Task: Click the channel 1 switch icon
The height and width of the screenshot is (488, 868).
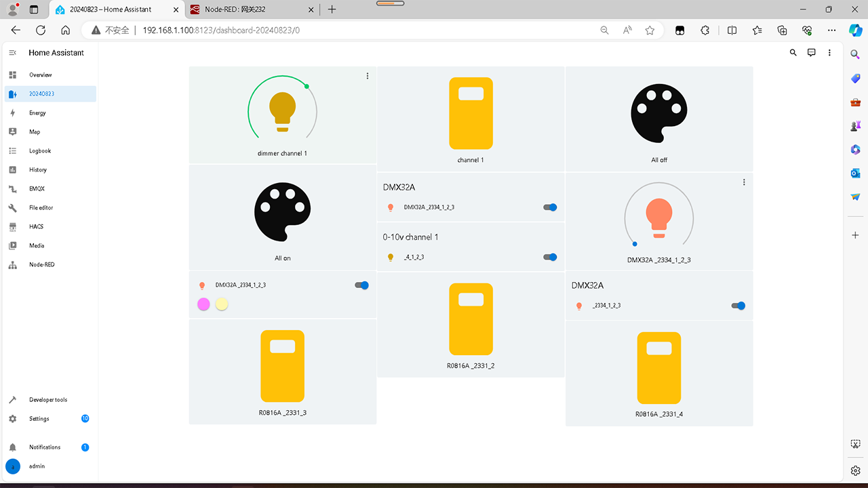Action: (471, 113)
